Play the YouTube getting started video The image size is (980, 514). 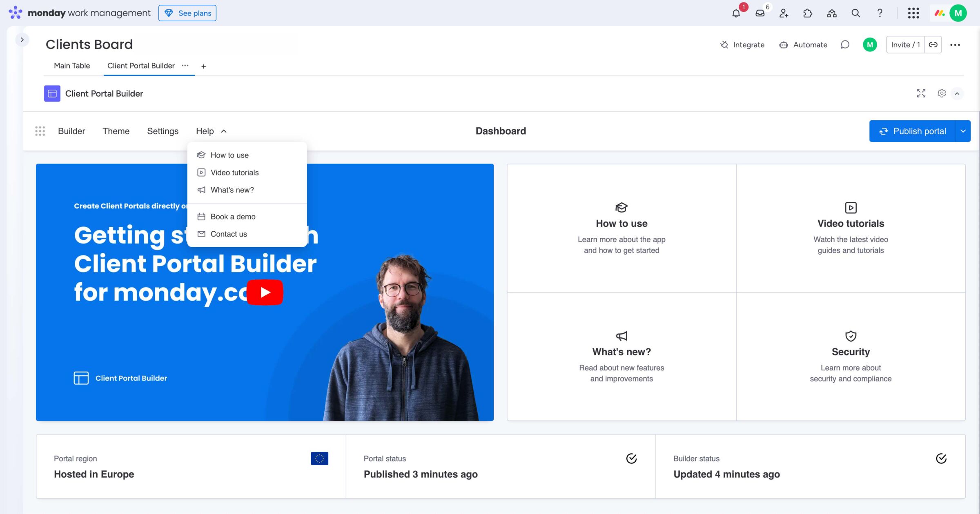[265, 292]
